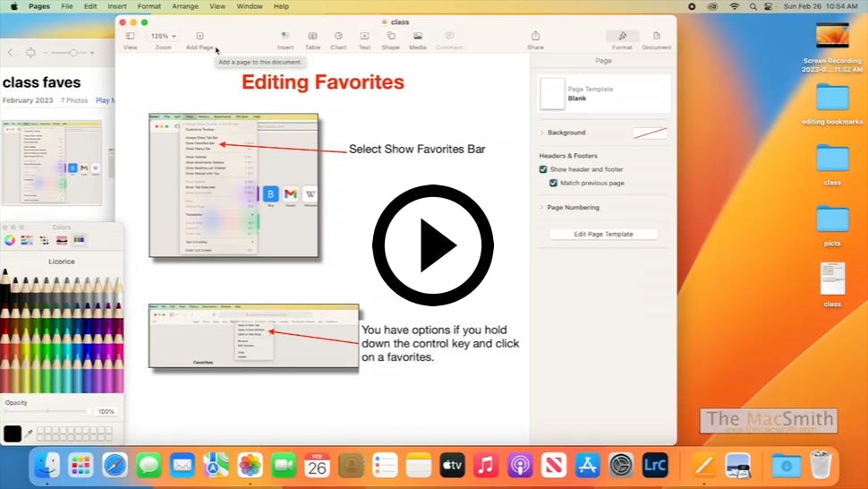Go back in the Photos window

pyautogui.click(x=11, y=53)
